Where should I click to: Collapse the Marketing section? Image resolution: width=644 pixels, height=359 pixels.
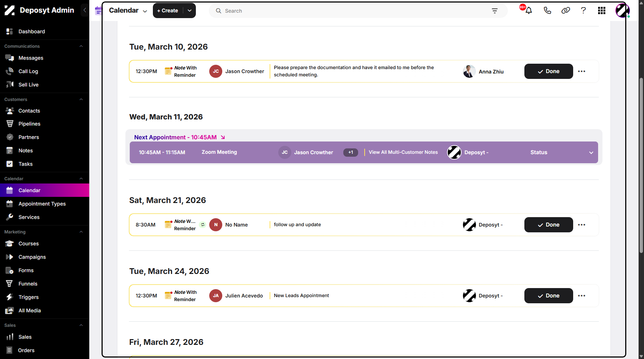(x=81, y=232)
